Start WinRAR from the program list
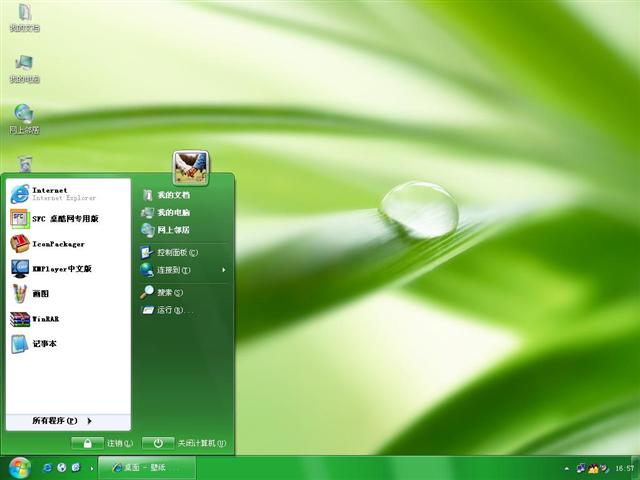640x480 pixels. pos(45,319)
